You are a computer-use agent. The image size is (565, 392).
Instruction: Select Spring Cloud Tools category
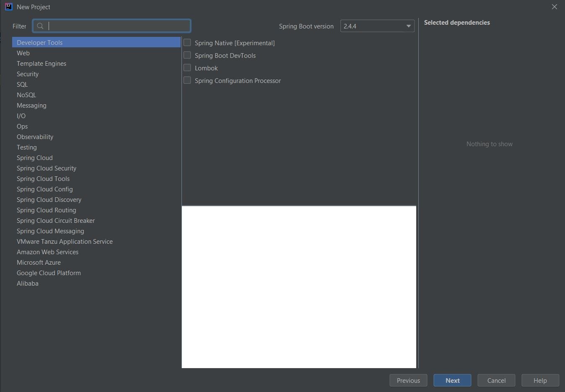point(96,178)
